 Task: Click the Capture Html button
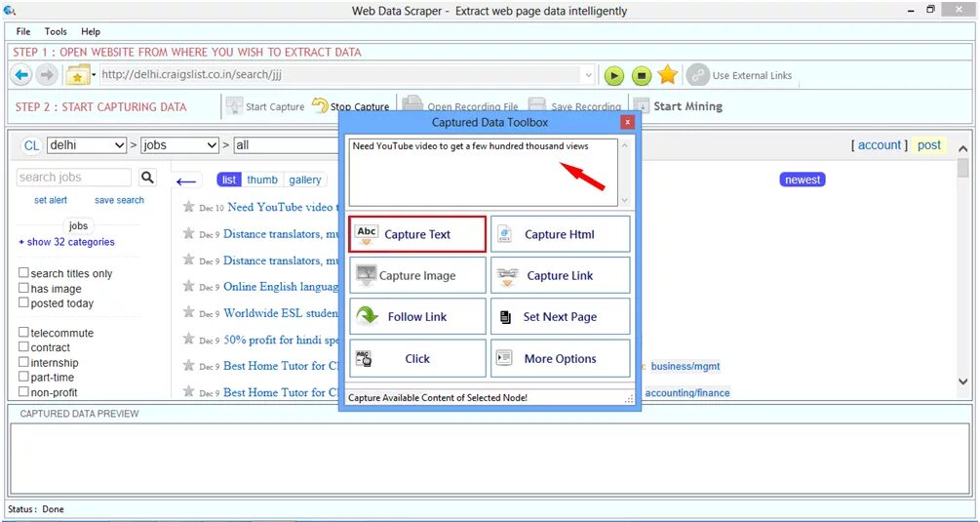(560, 234)
